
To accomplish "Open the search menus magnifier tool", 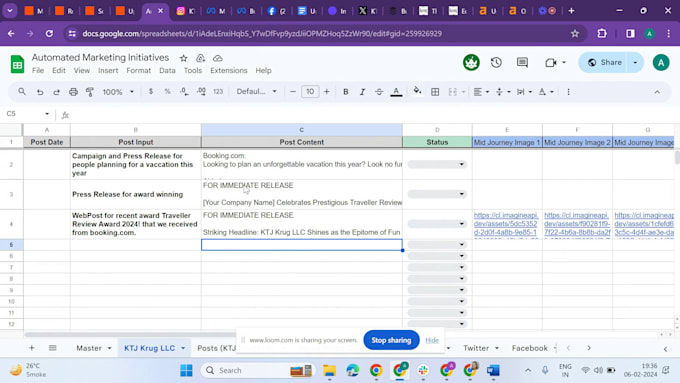I will coord(22,92).
